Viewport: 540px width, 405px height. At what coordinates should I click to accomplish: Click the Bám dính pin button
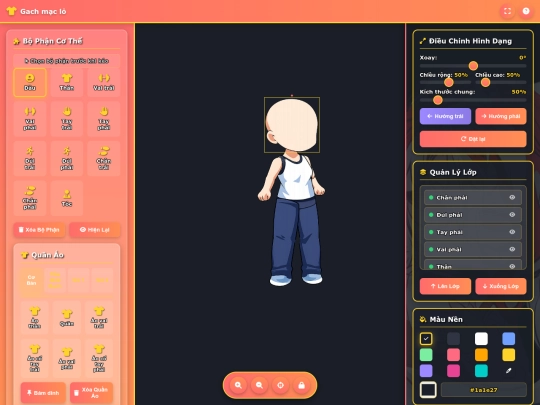pyautogui.click(x=43, y=393)
